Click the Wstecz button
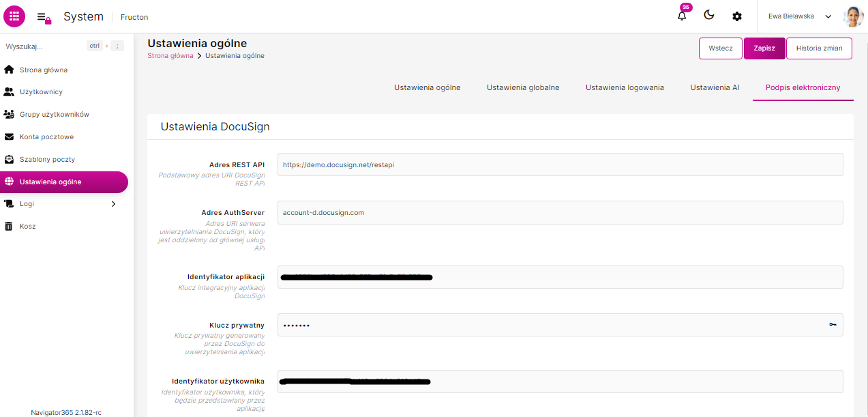 (x=721, y=48)
